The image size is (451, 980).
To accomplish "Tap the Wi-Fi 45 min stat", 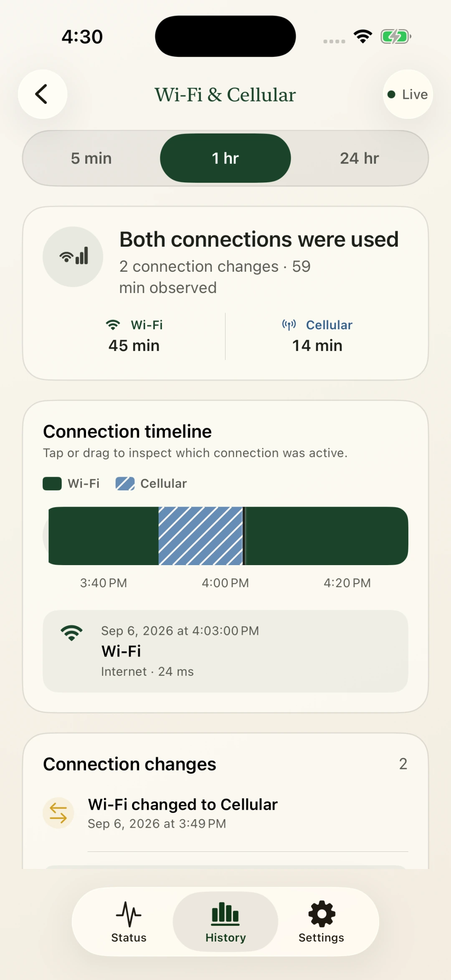I will (134, 336).
